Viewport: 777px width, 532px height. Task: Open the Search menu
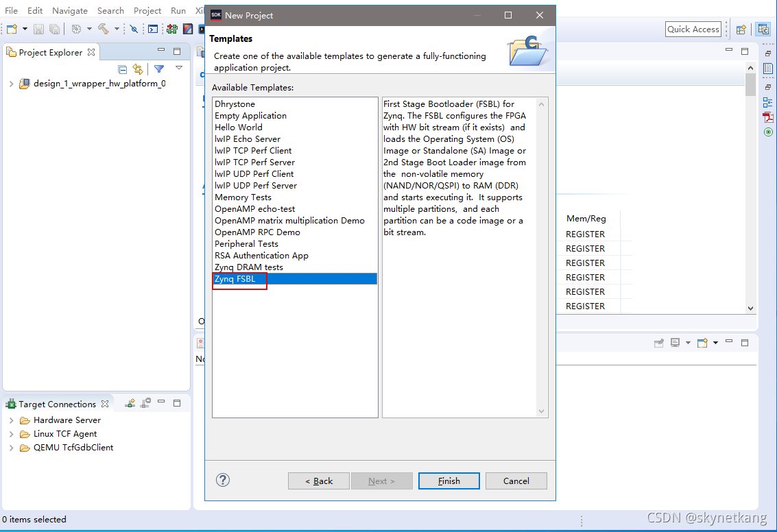pos(110,10)
